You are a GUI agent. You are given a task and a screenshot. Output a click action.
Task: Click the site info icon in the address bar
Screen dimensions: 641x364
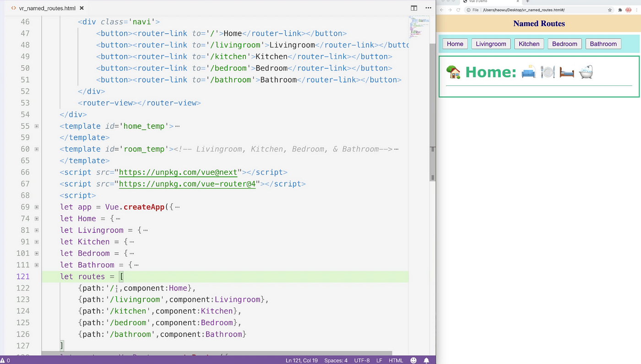469,10
